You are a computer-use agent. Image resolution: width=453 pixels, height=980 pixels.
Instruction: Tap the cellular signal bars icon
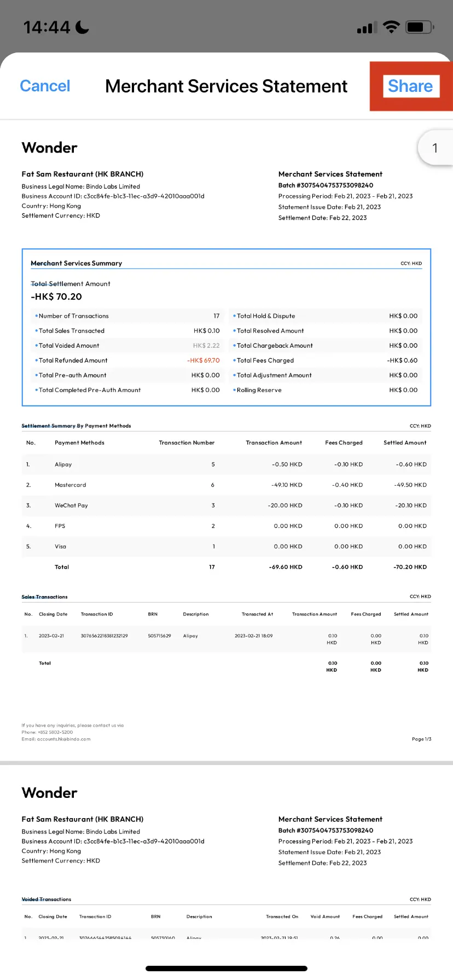point(367,27)
